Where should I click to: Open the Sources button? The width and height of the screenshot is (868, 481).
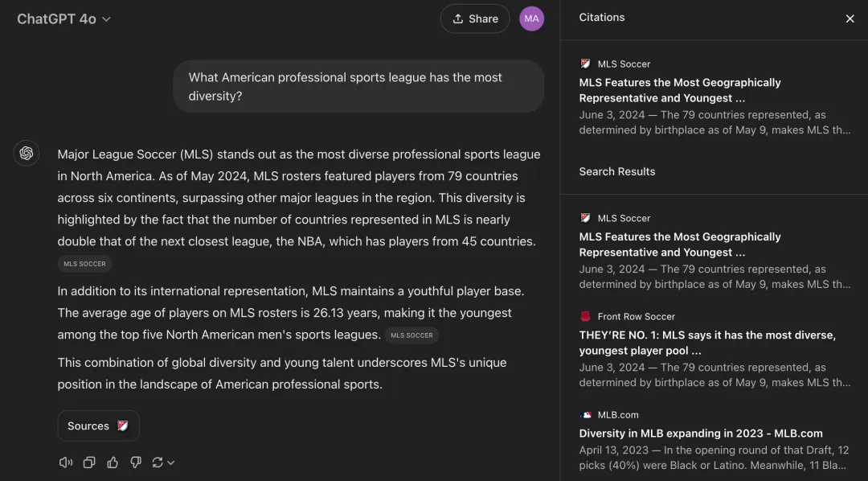point(99,425)
